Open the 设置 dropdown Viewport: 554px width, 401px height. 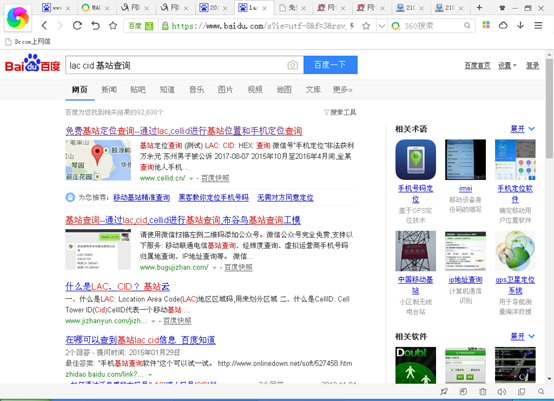[507, 65]
